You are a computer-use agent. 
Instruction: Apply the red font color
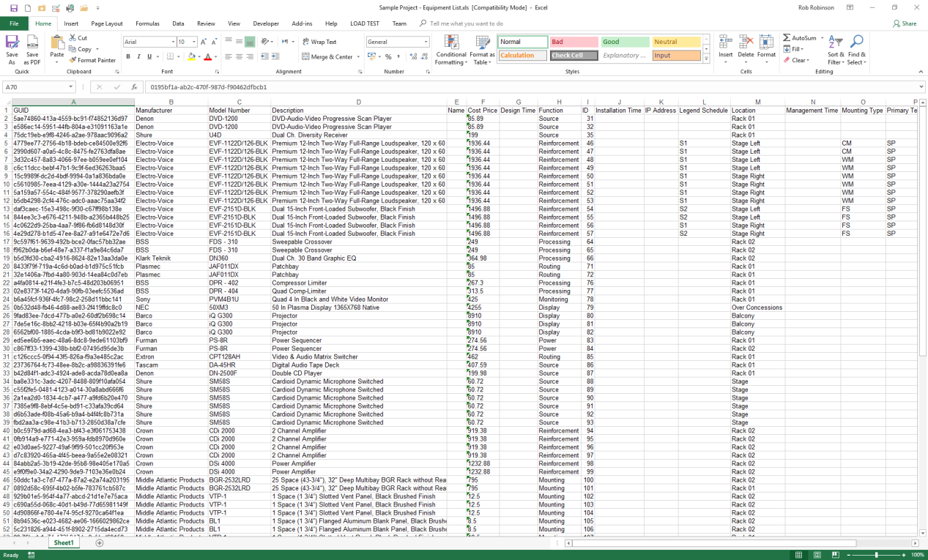[208, 56]
